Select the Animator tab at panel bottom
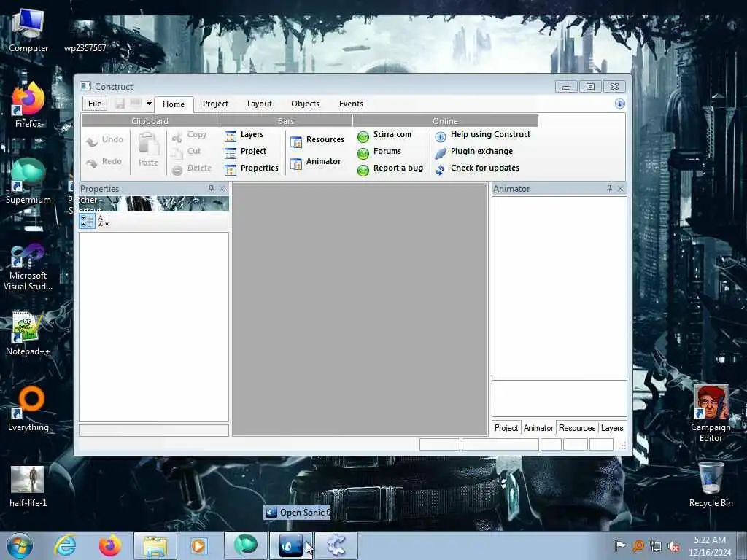This screenshot has height=560, width=747. (x=538, y=428)
